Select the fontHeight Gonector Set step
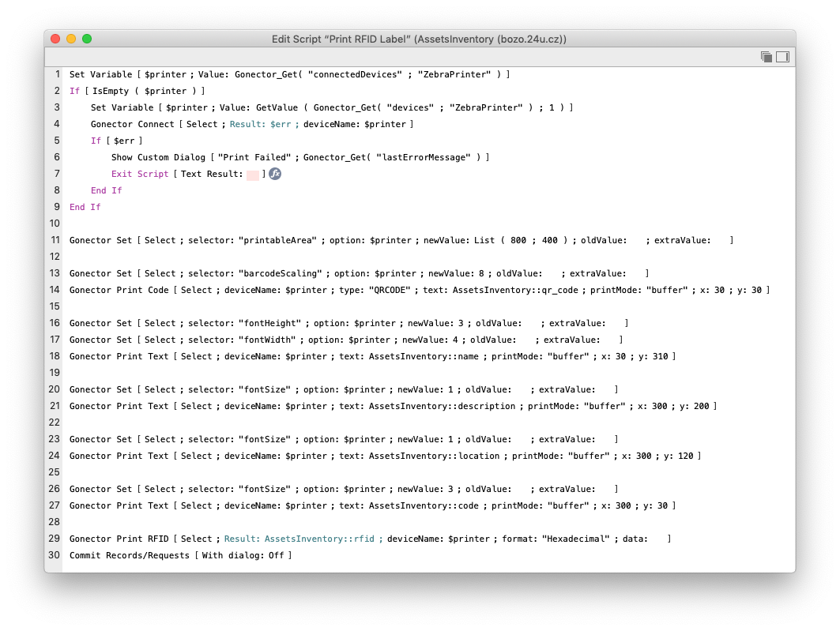This screenshot has width=840, height=631. [x=348, y=323]
